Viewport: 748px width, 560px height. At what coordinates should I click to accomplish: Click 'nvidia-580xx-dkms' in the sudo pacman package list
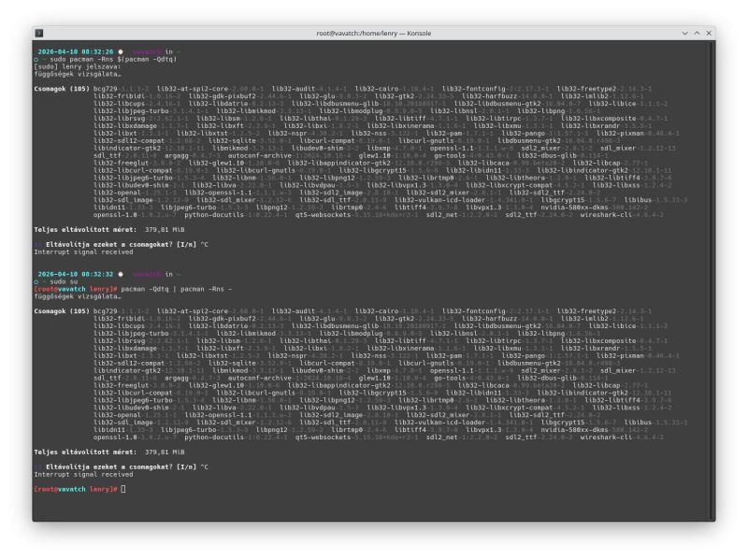574,208
